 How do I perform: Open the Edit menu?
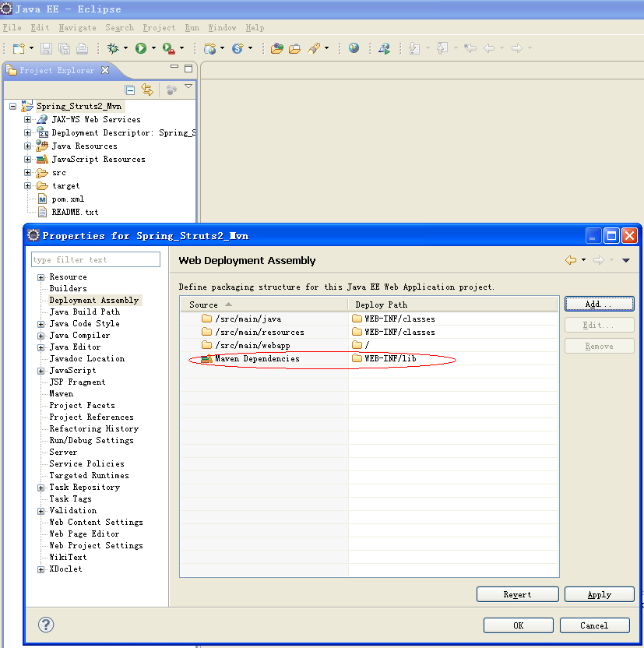(x=40, y=28)
